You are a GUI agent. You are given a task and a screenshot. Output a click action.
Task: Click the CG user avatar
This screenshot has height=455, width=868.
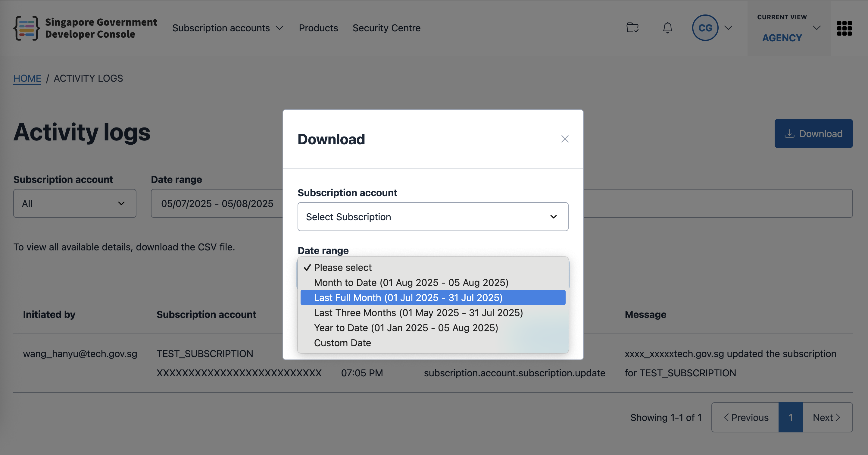705,28
